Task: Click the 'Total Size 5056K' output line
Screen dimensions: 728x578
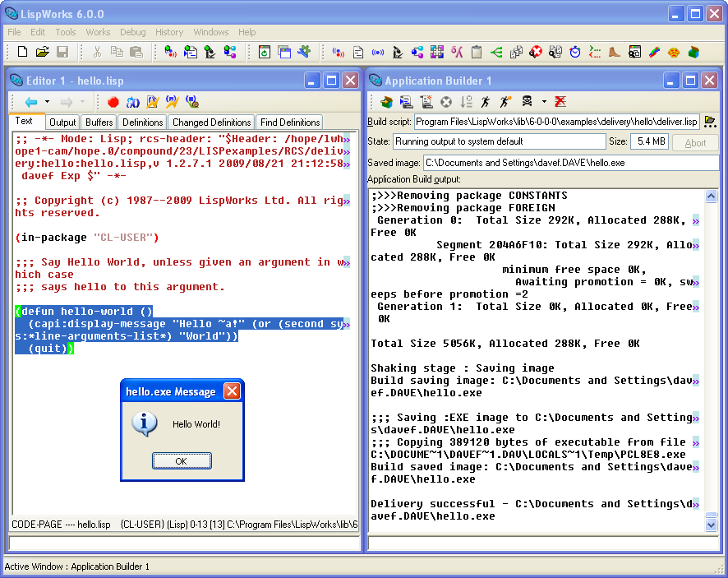Action: point(505,344)
